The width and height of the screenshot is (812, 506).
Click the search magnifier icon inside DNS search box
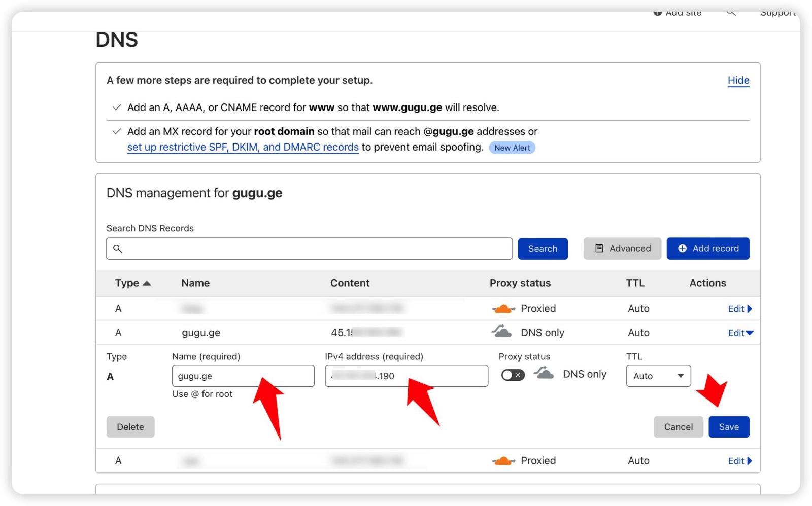tap(117, 249)
